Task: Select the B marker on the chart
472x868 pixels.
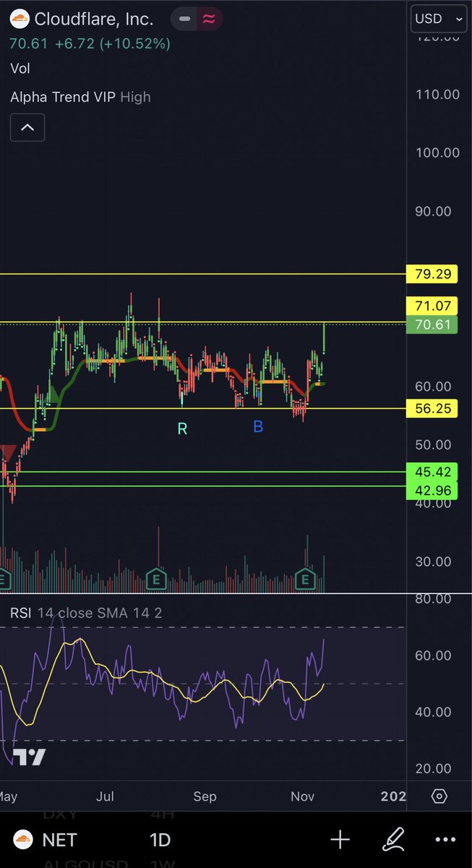Action: (x=258, y=427)
